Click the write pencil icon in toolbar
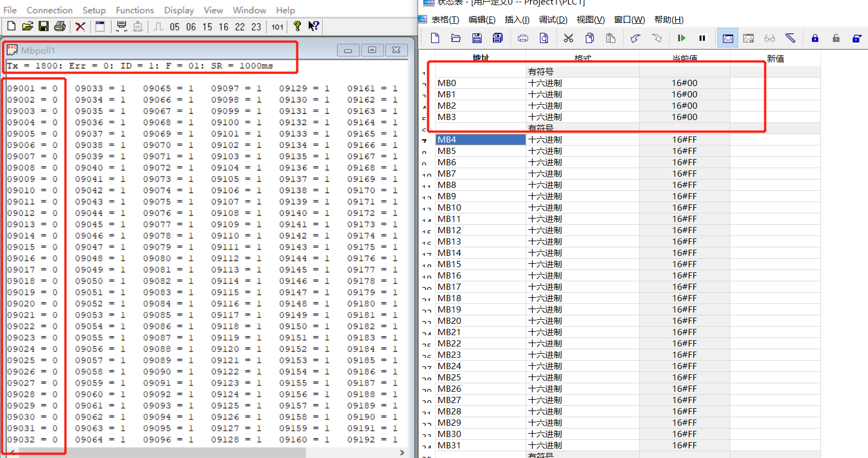Screen dimensions: 868x458 (x=790, y=38)
